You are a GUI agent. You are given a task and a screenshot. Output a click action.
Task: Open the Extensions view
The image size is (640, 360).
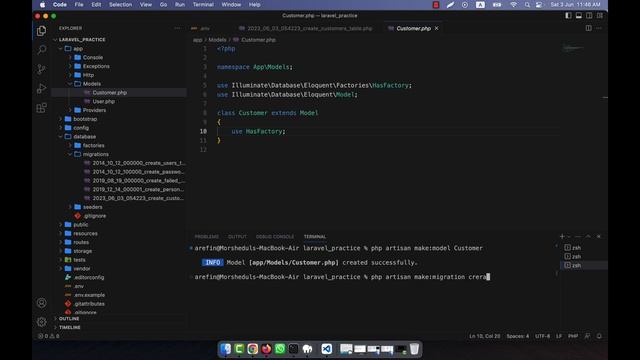click(x=41, y=108)
